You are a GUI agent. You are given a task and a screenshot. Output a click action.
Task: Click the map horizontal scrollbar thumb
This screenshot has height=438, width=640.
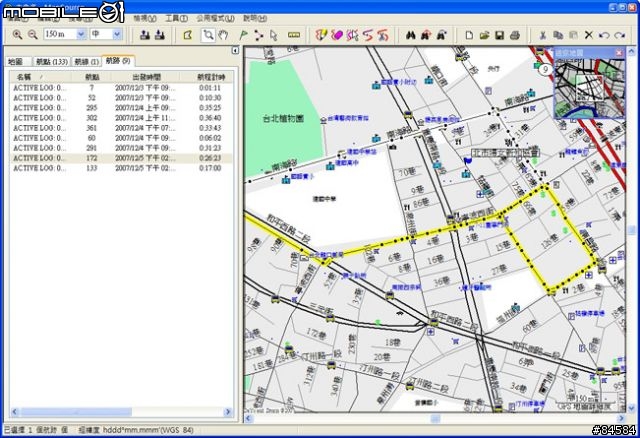click(436, 418)
